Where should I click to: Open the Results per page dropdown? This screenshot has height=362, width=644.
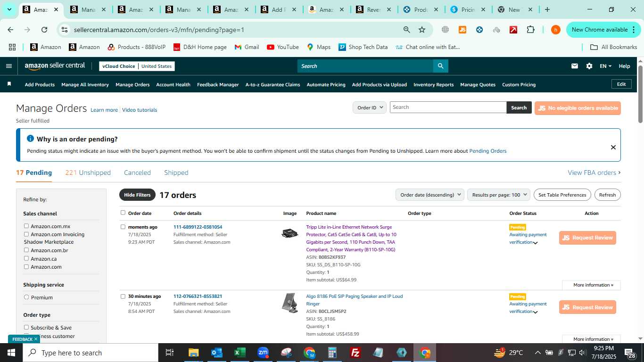tap(499, 195)
